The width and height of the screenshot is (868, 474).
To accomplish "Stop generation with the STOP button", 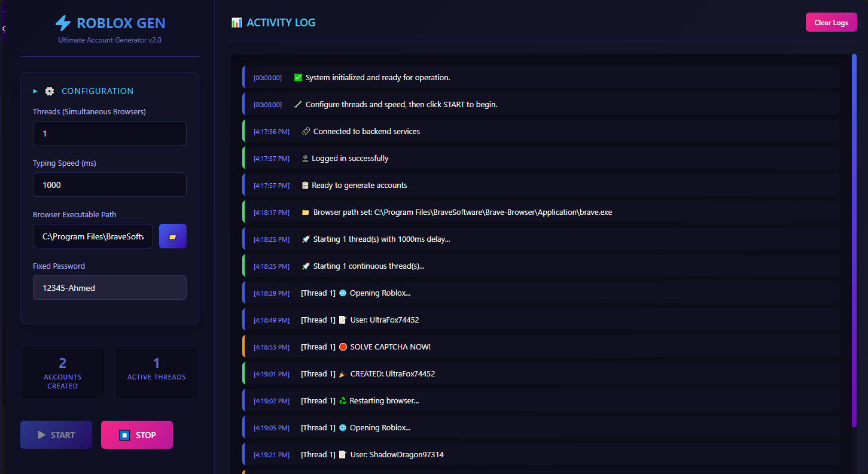I will pos(137,435).
